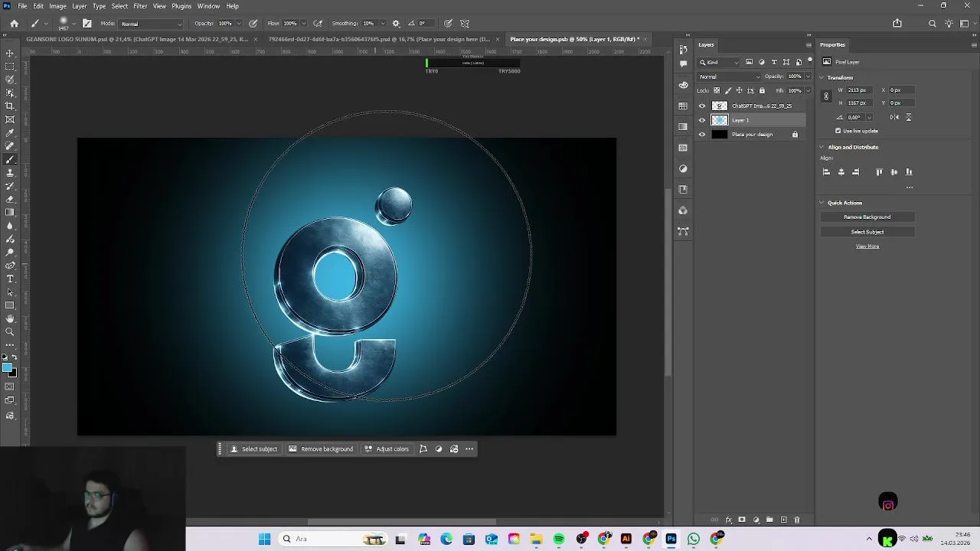This screenshot has height=551, width=980.
Task: Open the brush Mode dropdown
Action: point(151,24)
